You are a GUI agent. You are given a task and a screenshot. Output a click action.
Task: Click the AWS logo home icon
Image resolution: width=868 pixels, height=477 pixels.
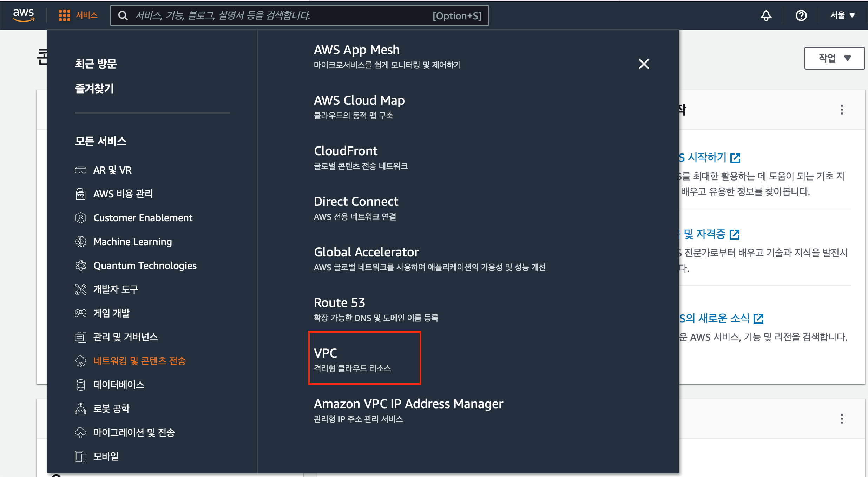click(x=24, y=15)
